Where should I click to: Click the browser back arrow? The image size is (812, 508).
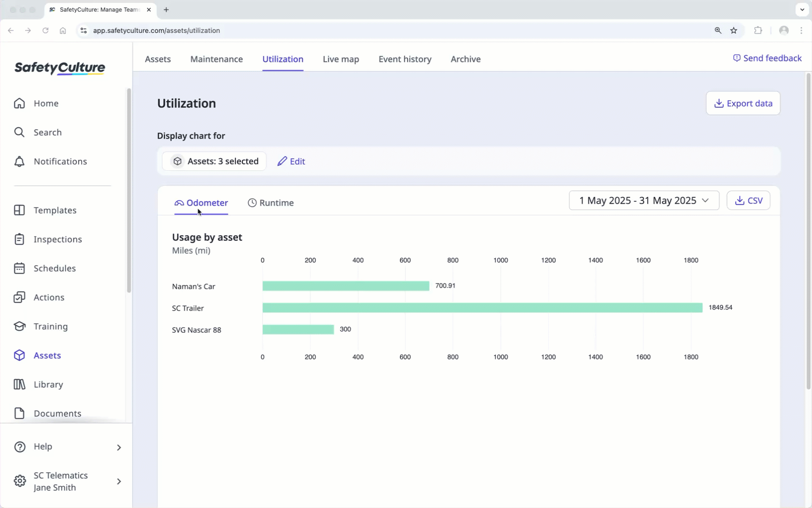tap(11, 30)
